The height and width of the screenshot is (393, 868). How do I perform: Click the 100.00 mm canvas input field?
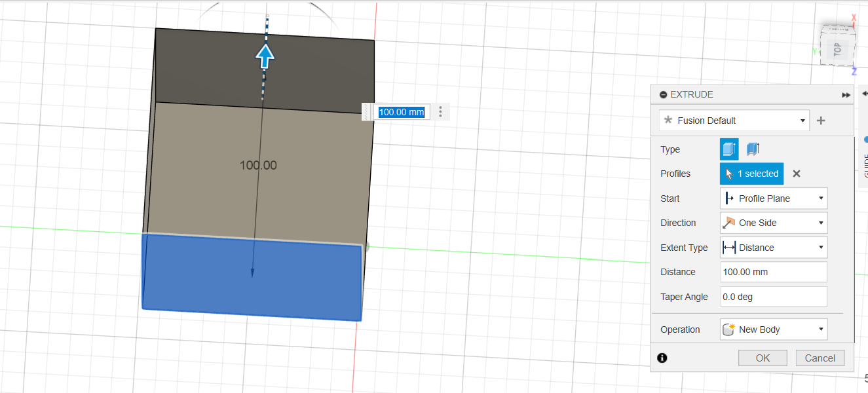coord(402,112)
